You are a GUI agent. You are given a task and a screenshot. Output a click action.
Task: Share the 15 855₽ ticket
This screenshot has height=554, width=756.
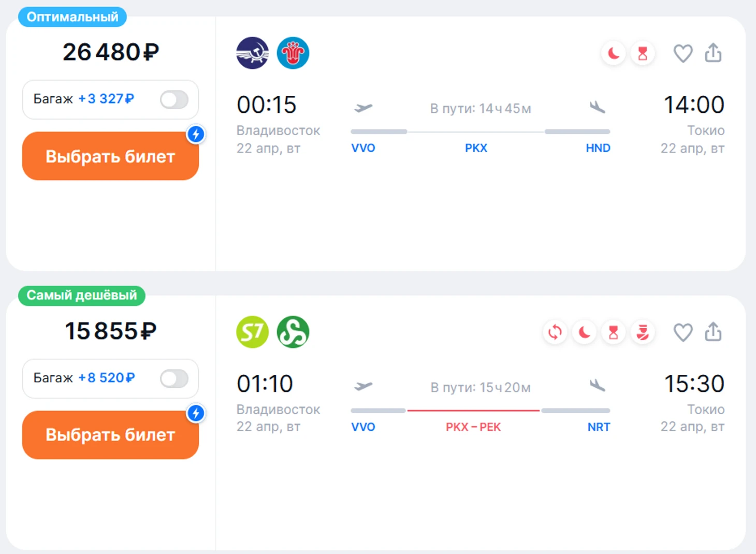[713, 332]
